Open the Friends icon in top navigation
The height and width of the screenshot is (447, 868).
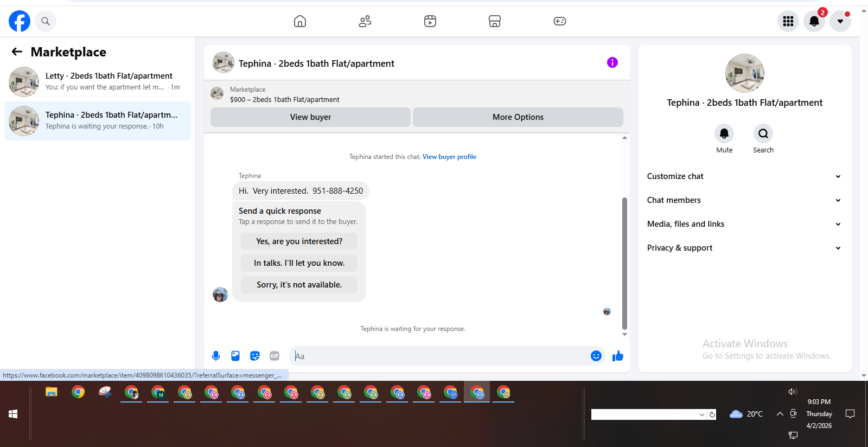tap(365, 21)
